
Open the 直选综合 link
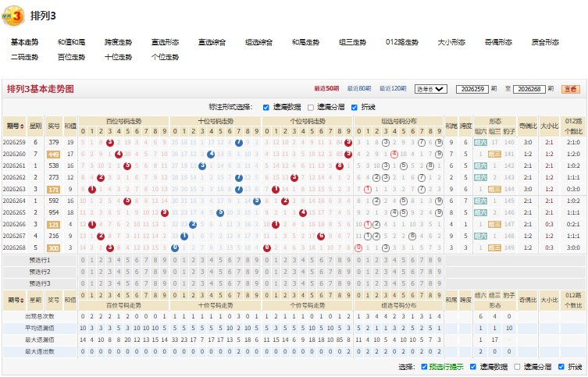point(212,42)
